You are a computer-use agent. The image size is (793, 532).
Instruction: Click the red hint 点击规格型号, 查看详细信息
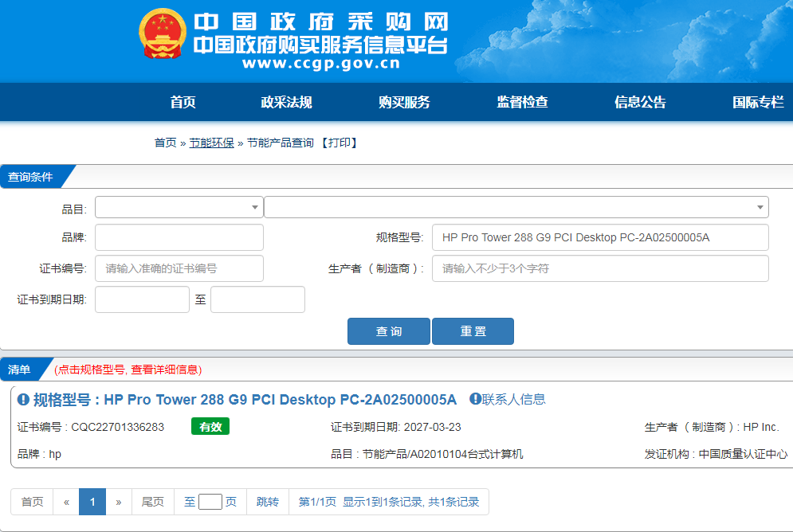(x=128, y=370)
